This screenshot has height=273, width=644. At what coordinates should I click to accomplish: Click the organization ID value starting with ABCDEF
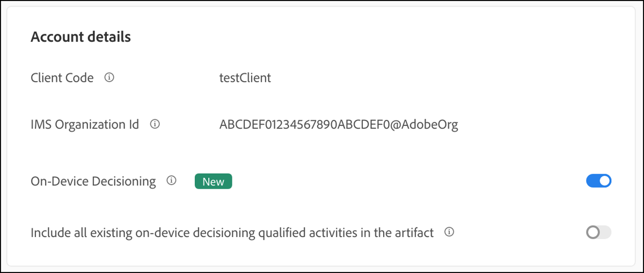click(x=338, y=125)
